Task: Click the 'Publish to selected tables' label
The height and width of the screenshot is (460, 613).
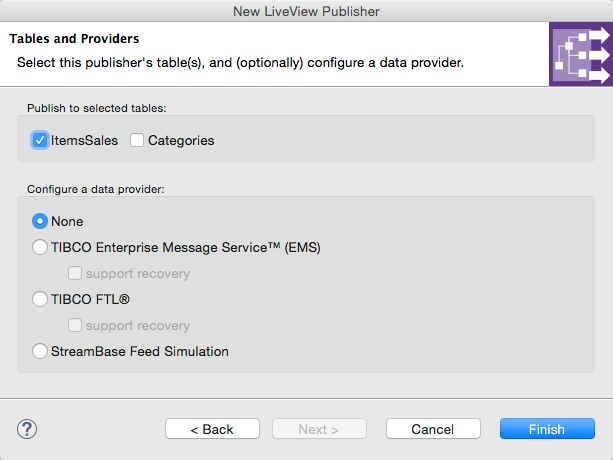Action: (97, 107)
